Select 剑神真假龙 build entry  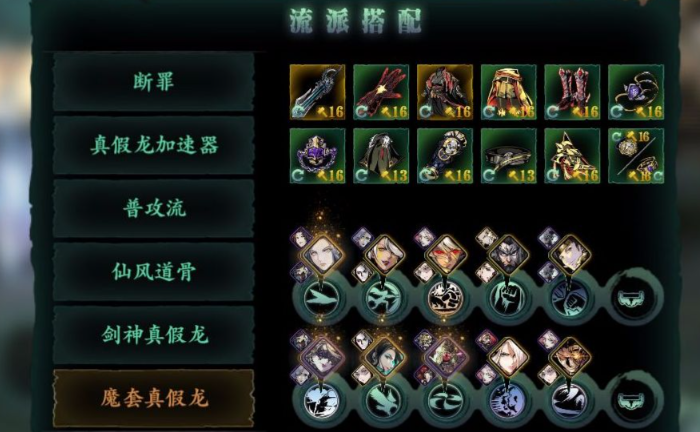pos(154,335)
